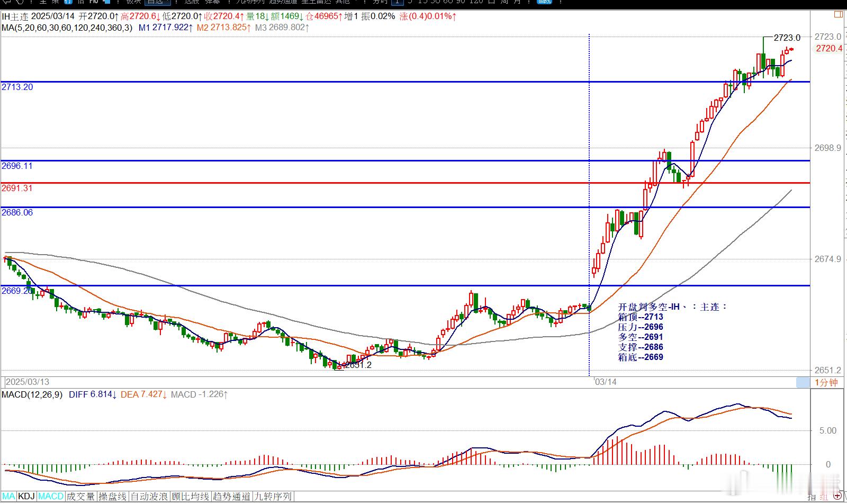Viewport: 847px width, 504px height.
Task: Click the red 2691.31 line label
Action: click(17, 188)
